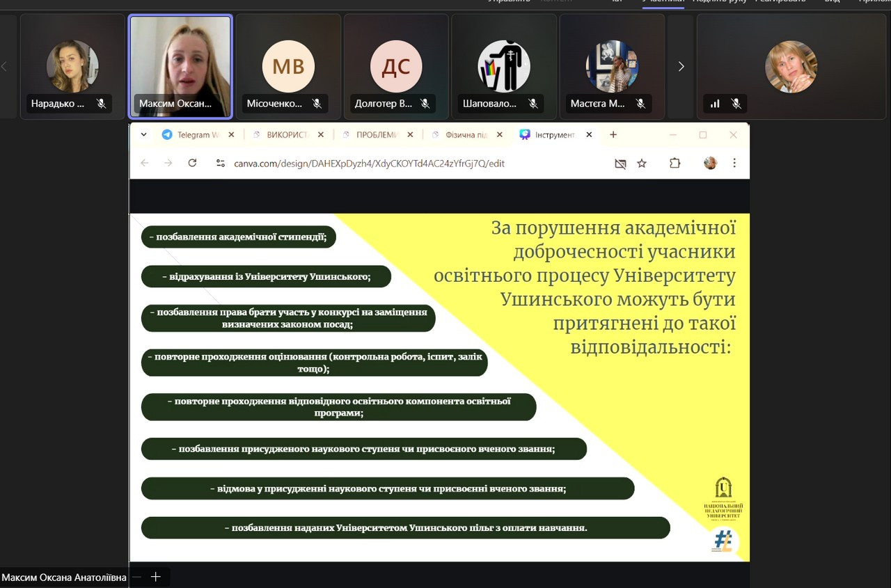Click the plus icon beside presenter name
Viewport: 891px width, 588px height.
[155, 577]
